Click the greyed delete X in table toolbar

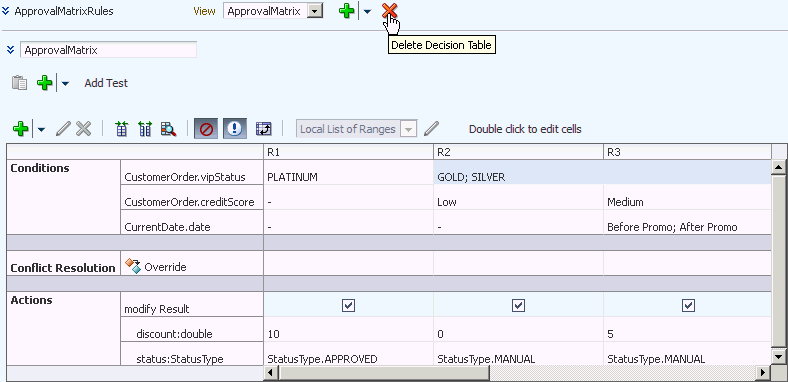[x=83, y=129]
